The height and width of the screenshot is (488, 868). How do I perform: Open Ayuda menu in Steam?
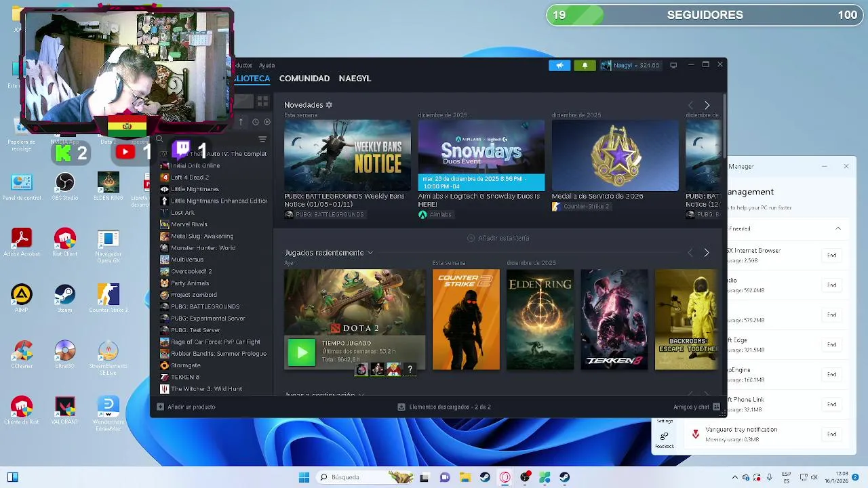click(x=267, y=65)
